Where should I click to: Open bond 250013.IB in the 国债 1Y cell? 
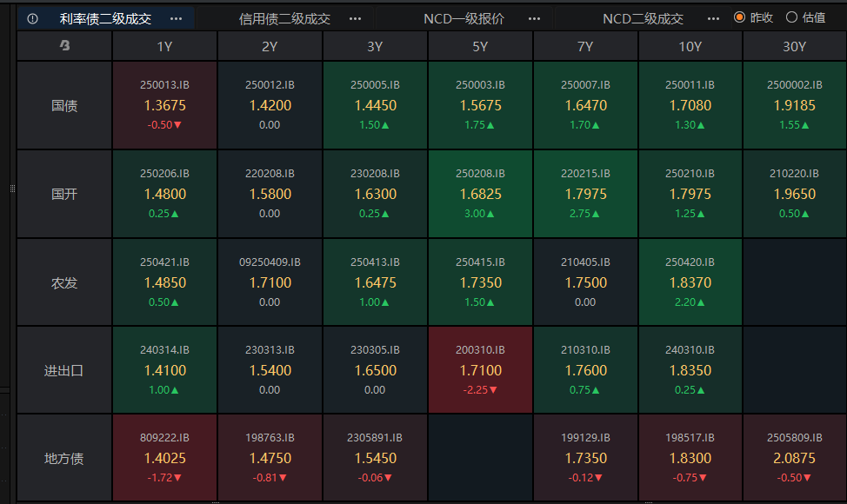(x=164, y=105)
